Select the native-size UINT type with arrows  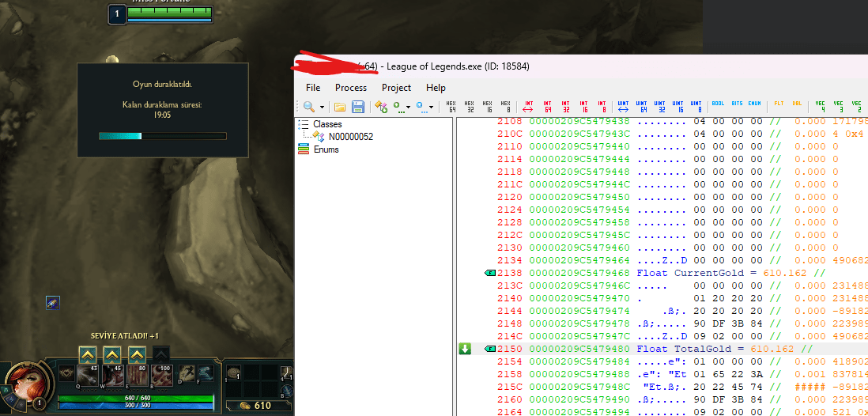pos(623,106)
